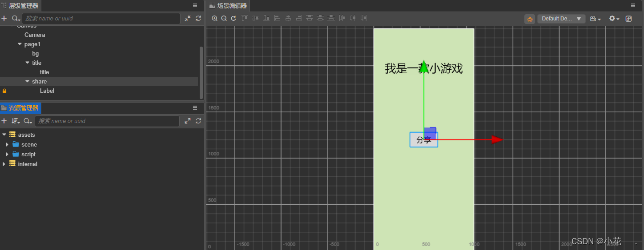Open the scene gear settings dropdown
This screenshot has height=250, width=644.
[614, 19]
